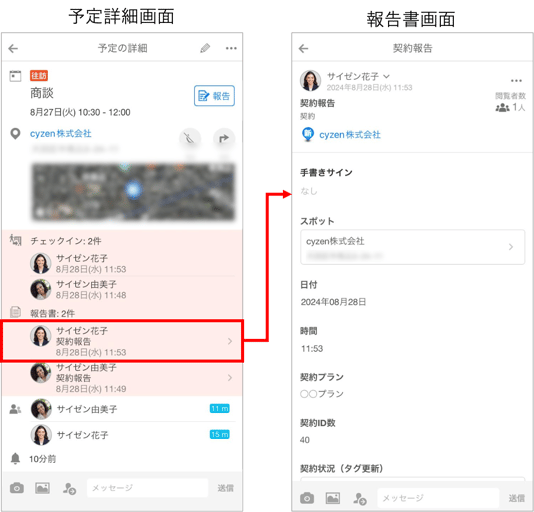
Task: Tap the camera icon in report message bar
Action: tap(307, 498)
